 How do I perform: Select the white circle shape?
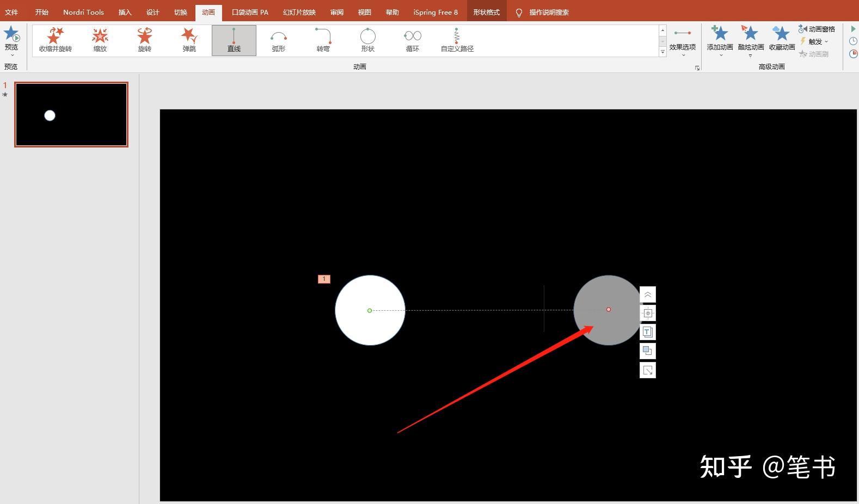(x=370, y=310)
